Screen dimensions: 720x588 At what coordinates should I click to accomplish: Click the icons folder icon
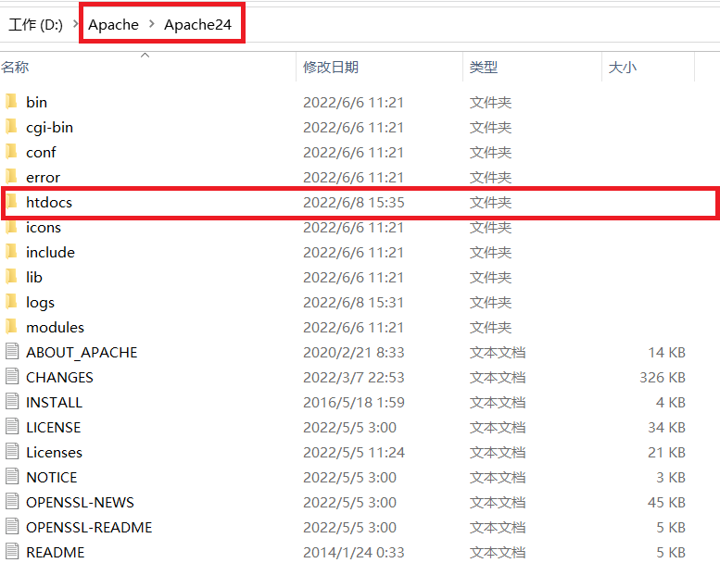point(11,226)
